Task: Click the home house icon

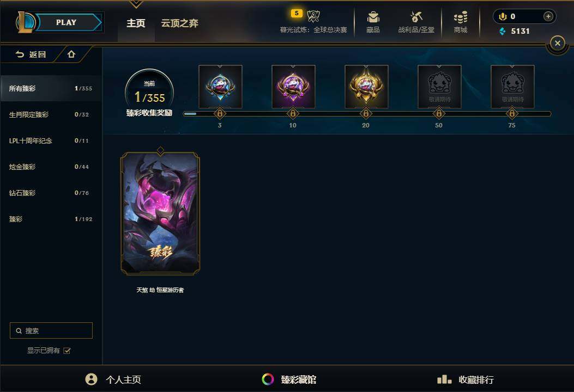Action: click(x=71, y=54)
